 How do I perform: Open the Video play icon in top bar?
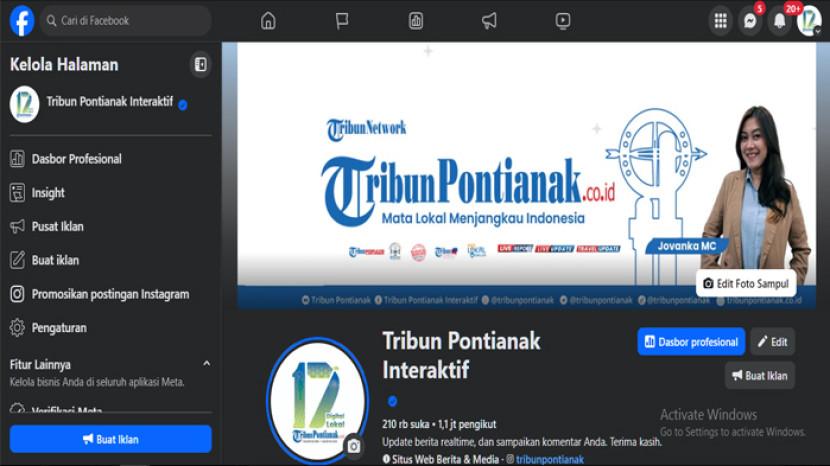pyautogui.click(x=563, y=21)
